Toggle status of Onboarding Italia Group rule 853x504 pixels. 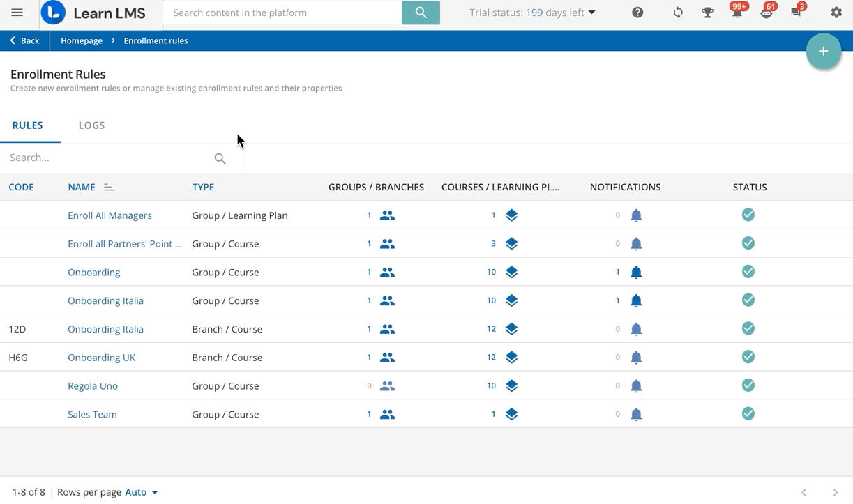click(x=748, y=300)
